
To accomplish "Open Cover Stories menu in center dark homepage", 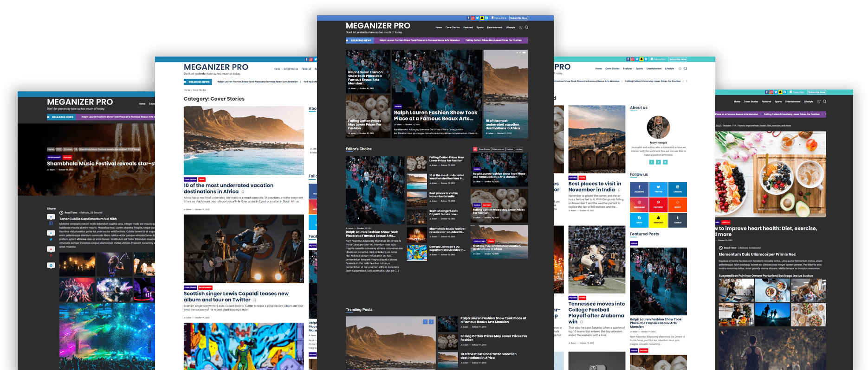I will coord(453,27).
